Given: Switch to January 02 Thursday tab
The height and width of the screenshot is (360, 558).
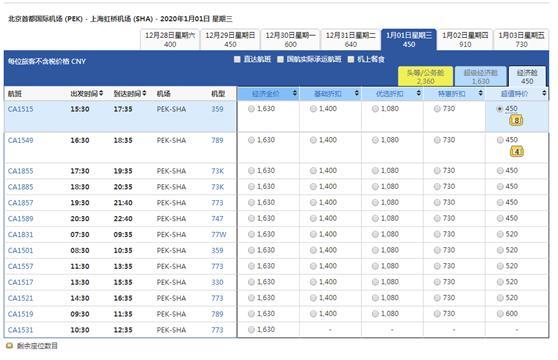Looking at the screenshot, I should click(x=465, y=39).
